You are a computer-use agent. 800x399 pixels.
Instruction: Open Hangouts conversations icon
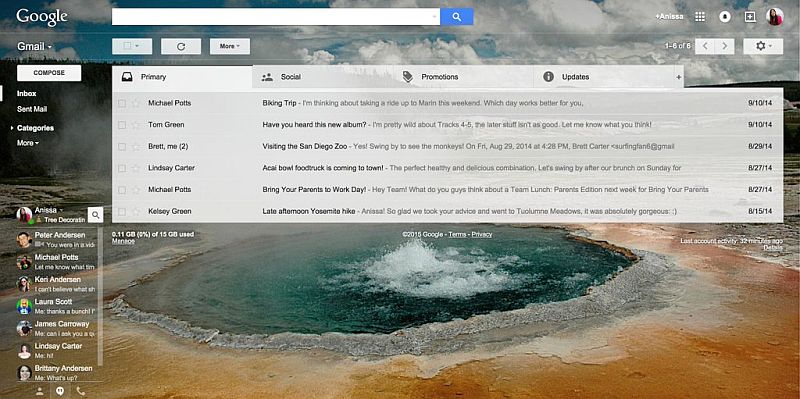60,391
